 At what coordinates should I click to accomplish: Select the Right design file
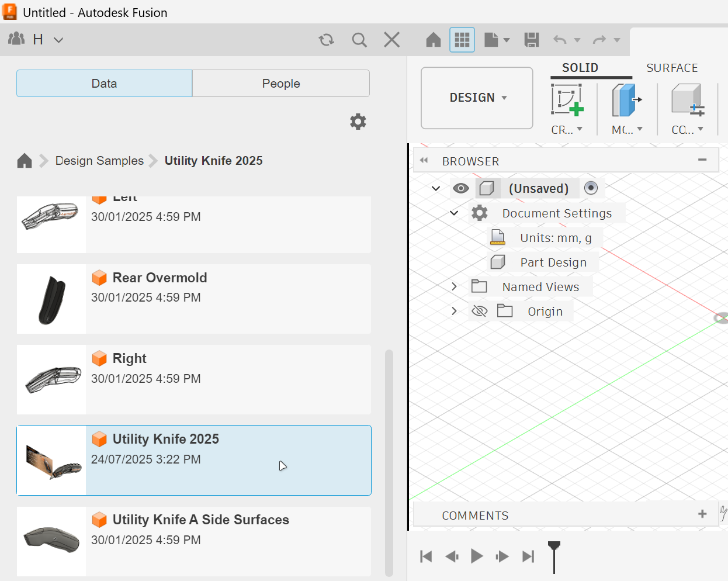[x=194, y=380]
